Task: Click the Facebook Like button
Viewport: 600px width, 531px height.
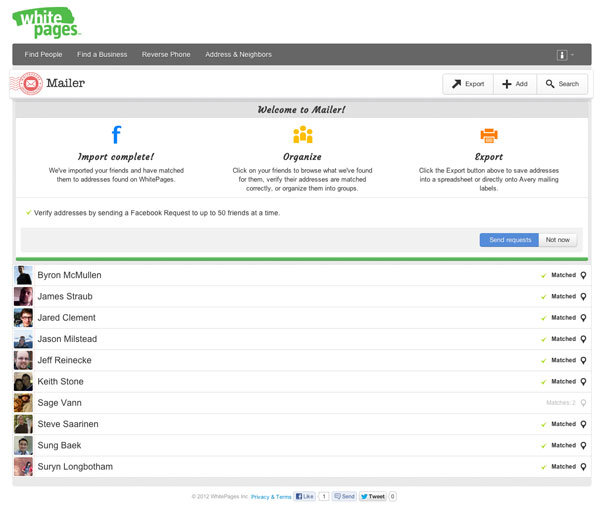Action: [305, 497]
